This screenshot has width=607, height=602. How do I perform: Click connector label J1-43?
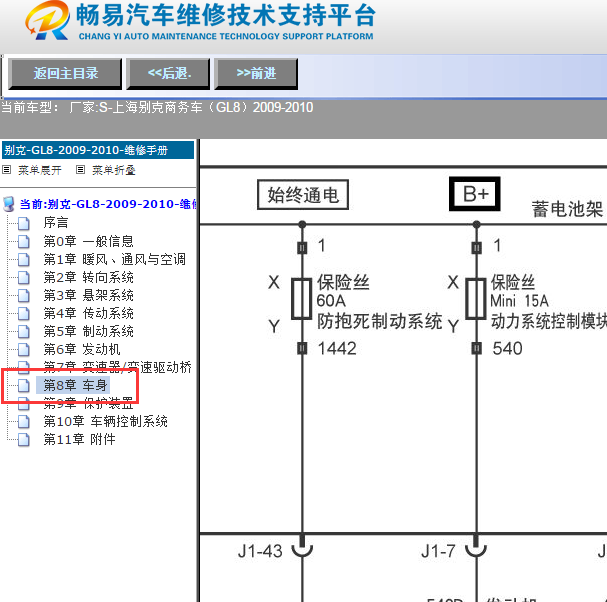tap(260, 551)
